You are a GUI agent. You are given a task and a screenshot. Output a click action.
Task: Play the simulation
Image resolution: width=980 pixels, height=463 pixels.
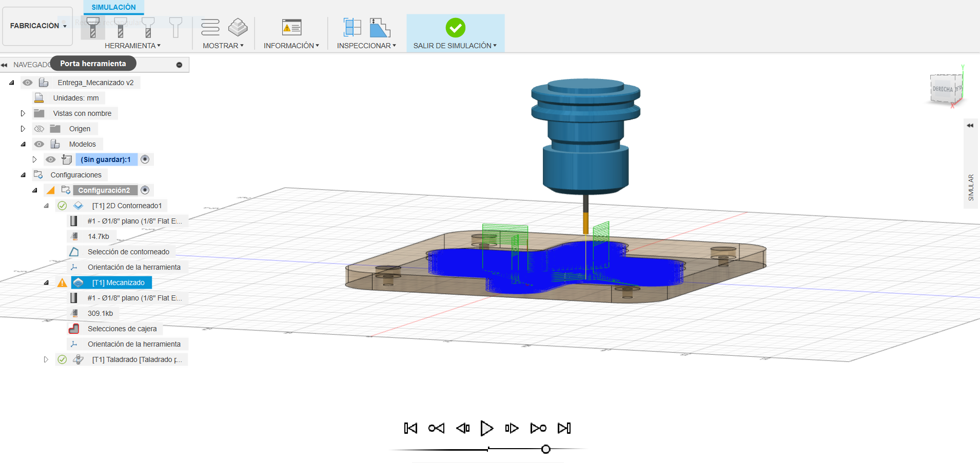pyautogui.click(x=486, y=428)
